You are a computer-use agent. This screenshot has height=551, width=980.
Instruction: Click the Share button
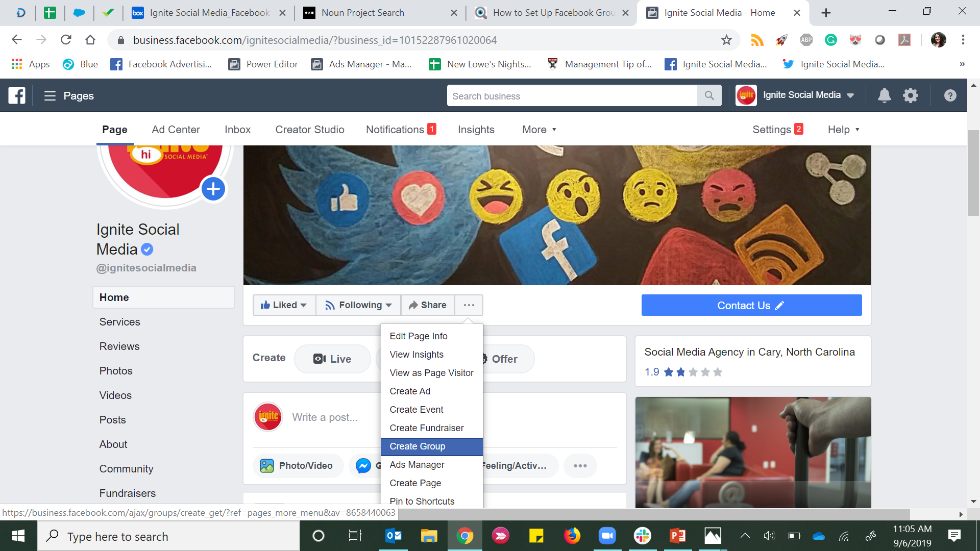[x=428, y=305]
